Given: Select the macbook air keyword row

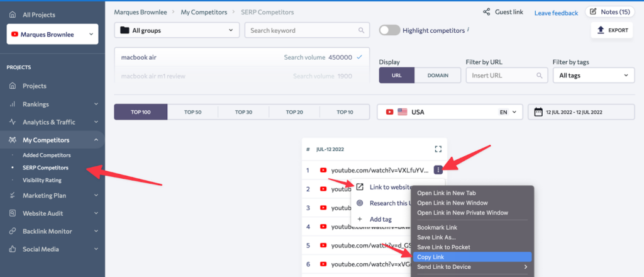Looking at the screenshot, I should pos(242,57).
